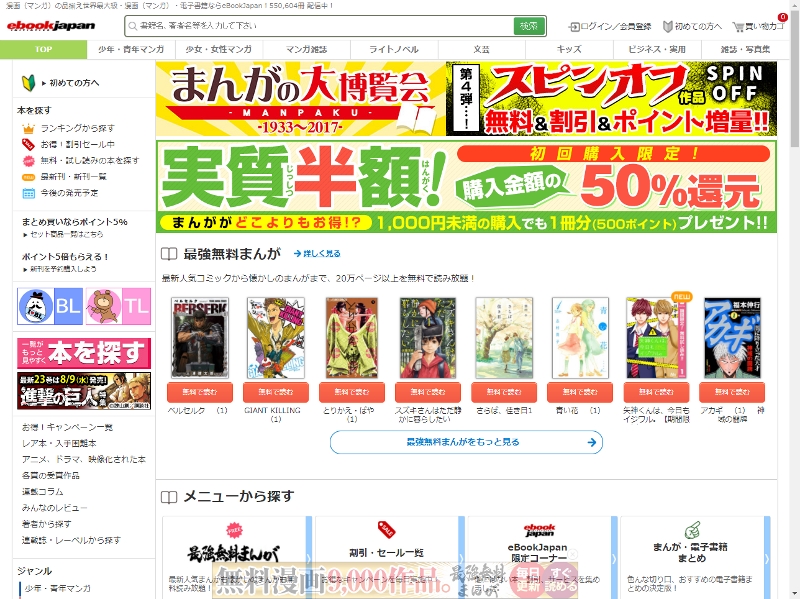Screen dimensions: 800x599
Task: Open 初めての方へ in the top header
Action: click(692, 27)
